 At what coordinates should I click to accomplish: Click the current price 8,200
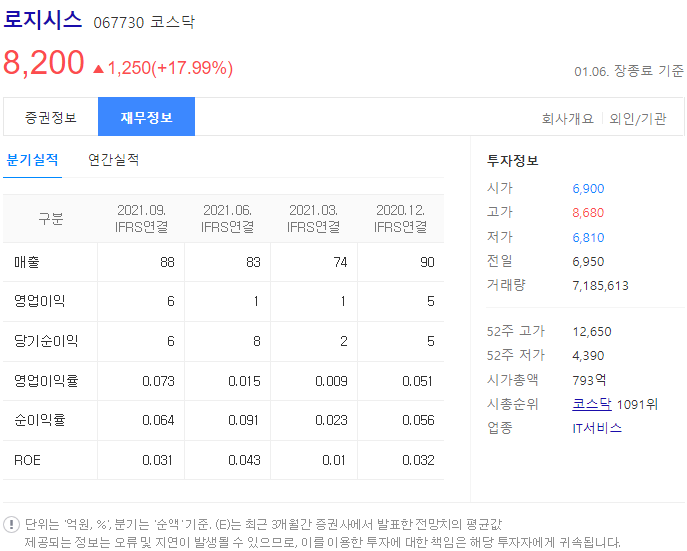coord(44,63)
